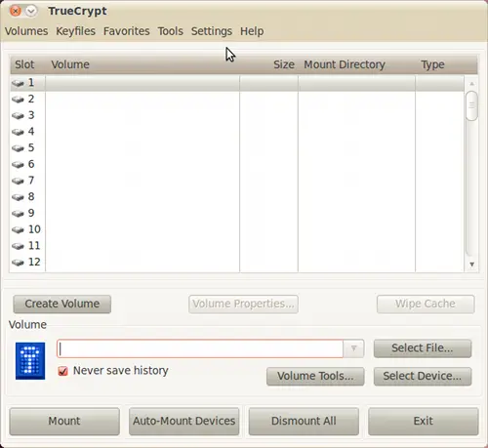Click the drive icon for slot 10
The image size is (488, 448).
(18, 230)
